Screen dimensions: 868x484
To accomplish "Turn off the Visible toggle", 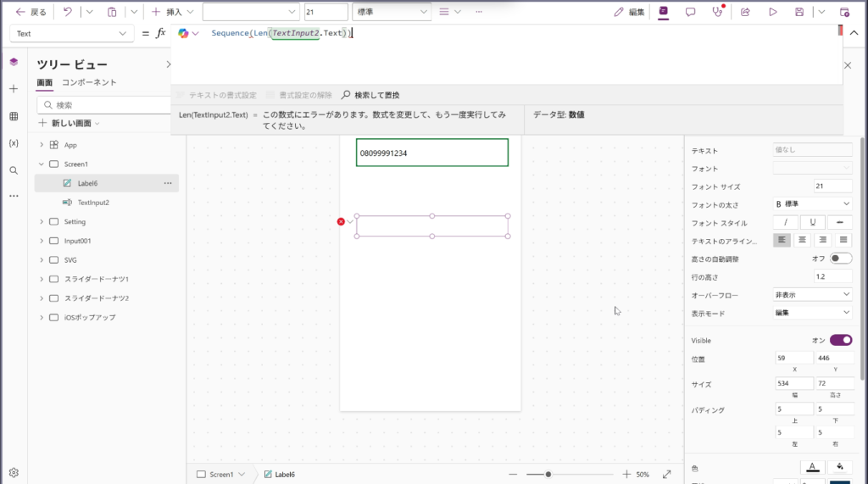I will coord(841,340).
